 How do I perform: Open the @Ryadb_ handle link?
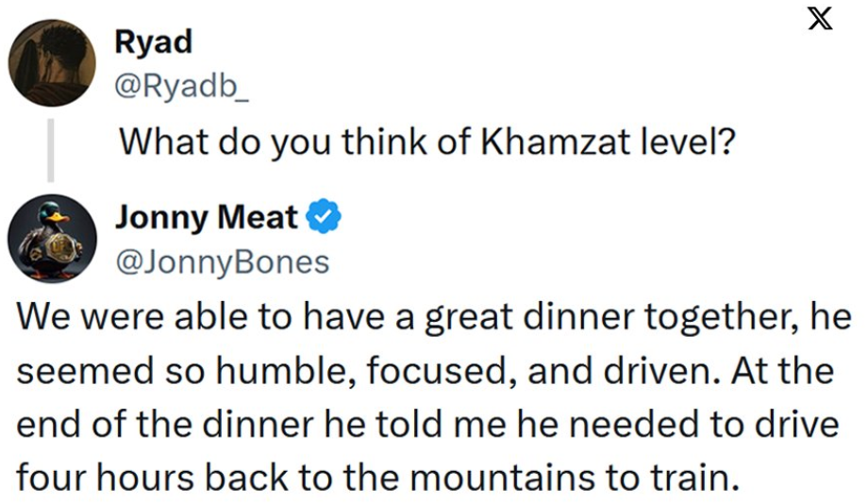tap(175, 88)
